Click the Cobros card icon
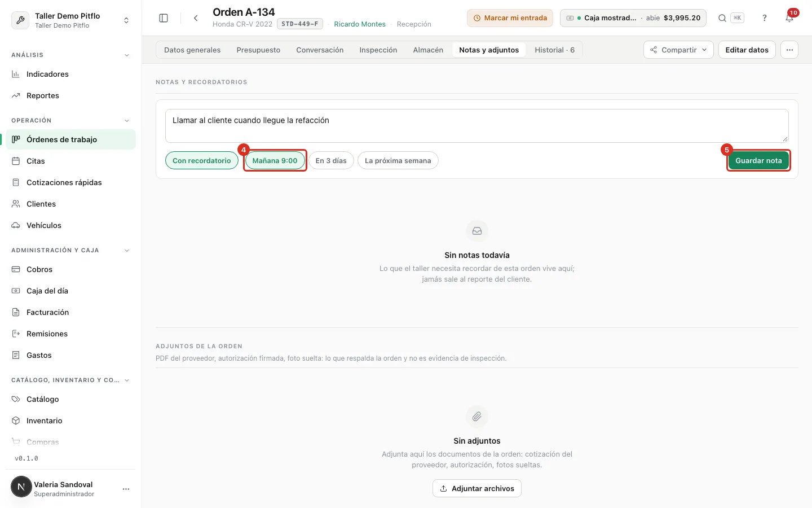The image size is (812, 508). click(16, 269)
